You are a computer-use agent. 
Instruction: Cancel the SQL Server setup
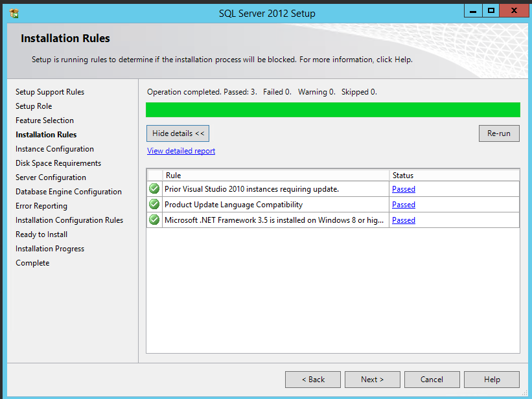[x=432, y=380]
